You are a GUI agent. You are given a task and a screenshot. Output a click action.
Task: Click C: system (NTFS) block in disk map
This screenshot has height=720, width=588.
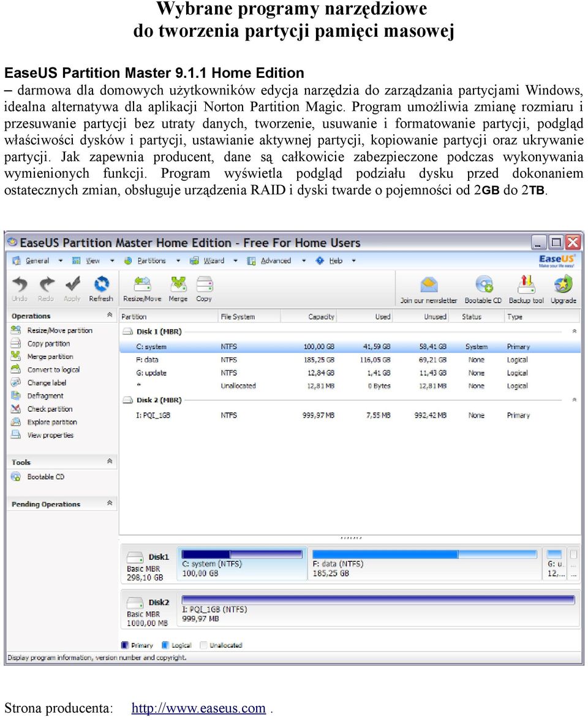pyautogui.click(x=243, y=564)
